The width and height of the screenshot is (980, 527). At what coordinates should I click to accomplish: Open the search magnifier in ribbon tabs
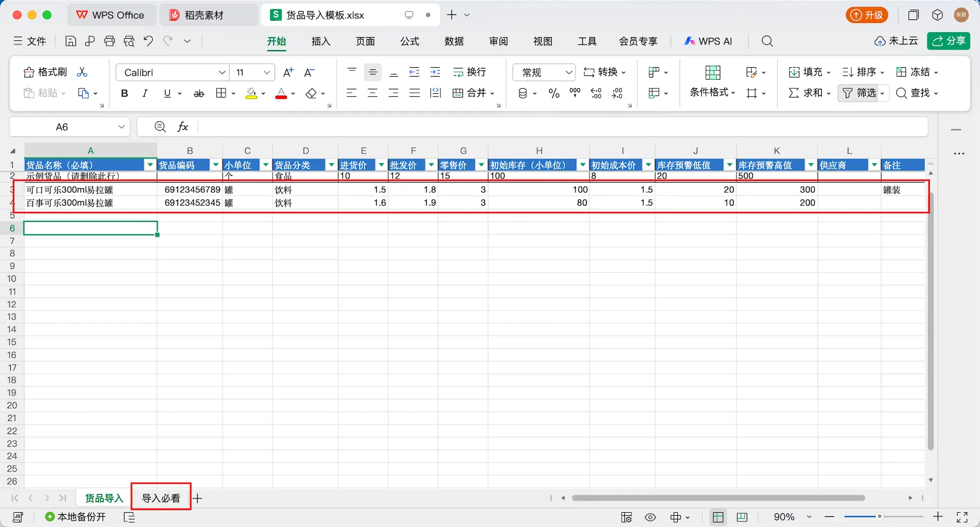coord(767,41)
